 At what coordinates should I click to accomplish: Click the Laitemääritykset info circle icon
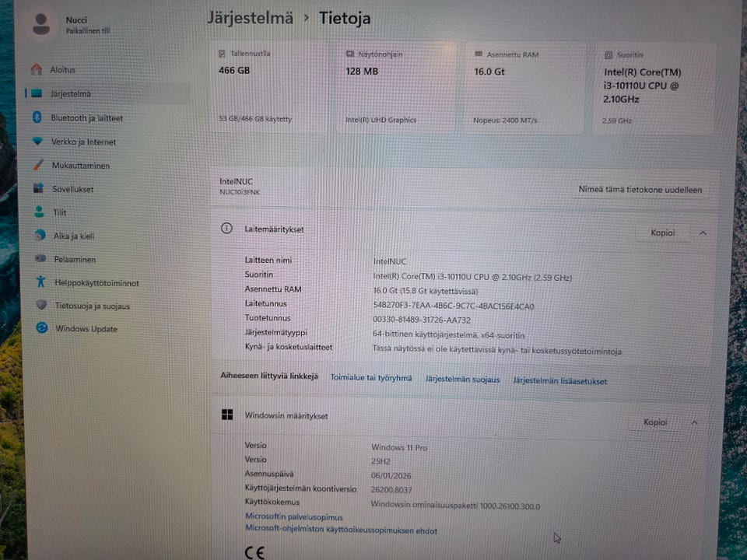(226, 229)
